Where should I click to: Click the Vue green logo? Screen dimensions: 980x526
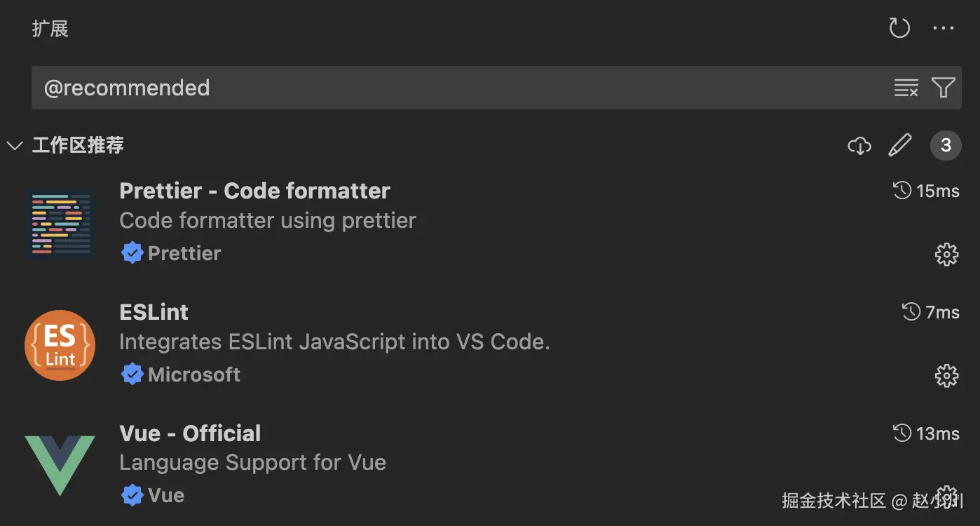pos(60,466)
